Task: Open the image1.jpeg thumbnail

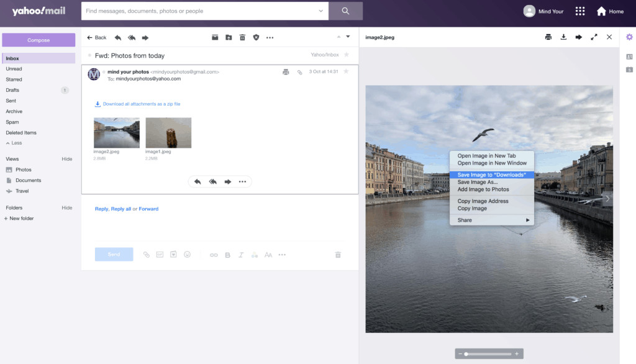Action: click(x=168, y=133)
